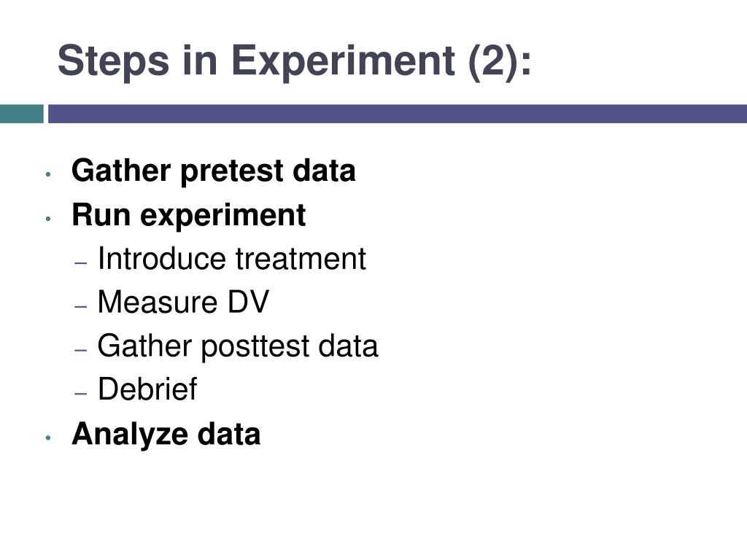Screen dimensions: 747x560
Task: Click the slide title "Steps in Experiment (2):"
Action: 295,61
